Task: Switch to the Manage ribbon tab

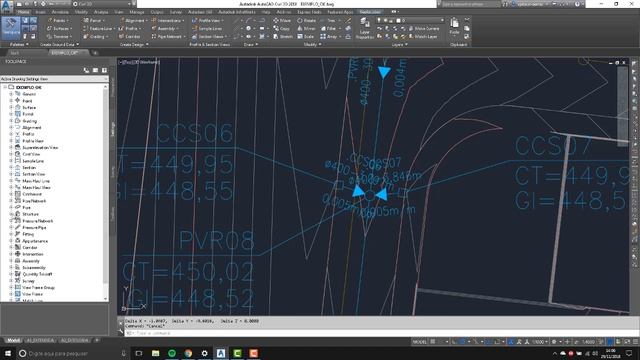Action: coord(137,12)
